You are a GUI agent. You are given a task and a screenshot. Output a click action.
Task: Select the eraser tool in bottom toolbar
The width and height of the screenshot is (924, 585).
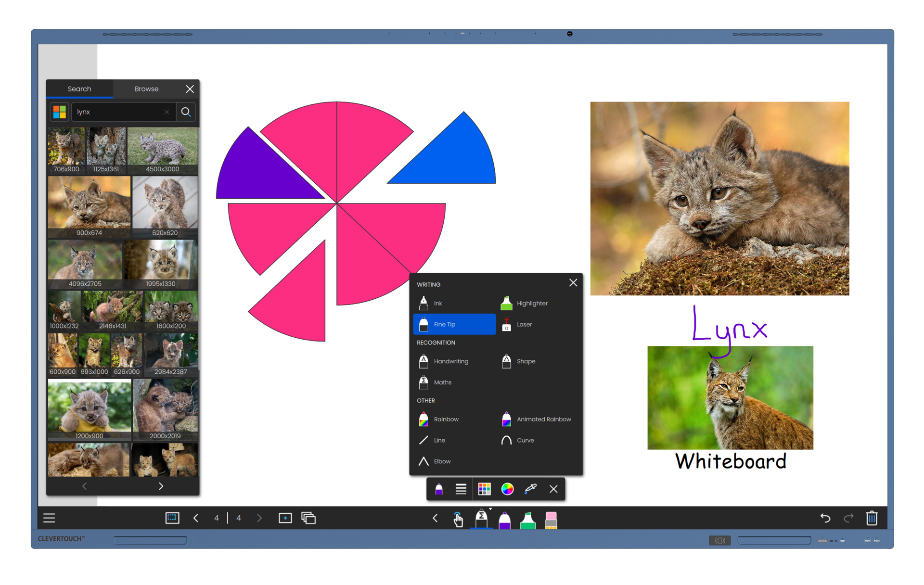(551, 520)
